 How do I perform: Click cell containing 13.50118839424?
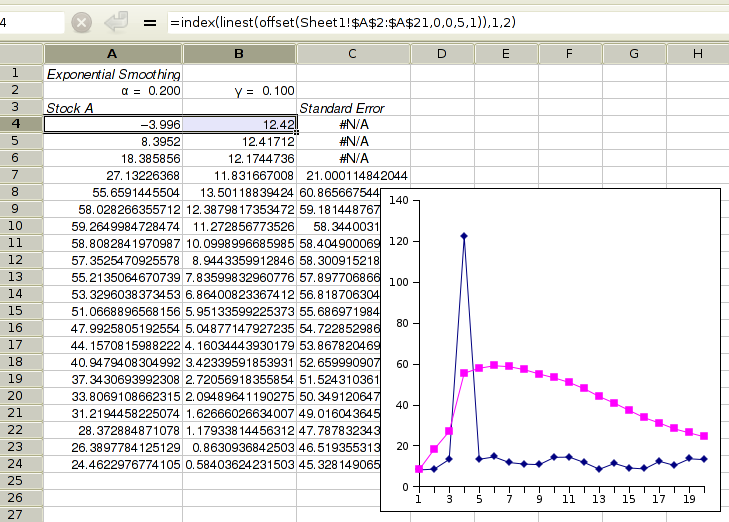point(239,192)
